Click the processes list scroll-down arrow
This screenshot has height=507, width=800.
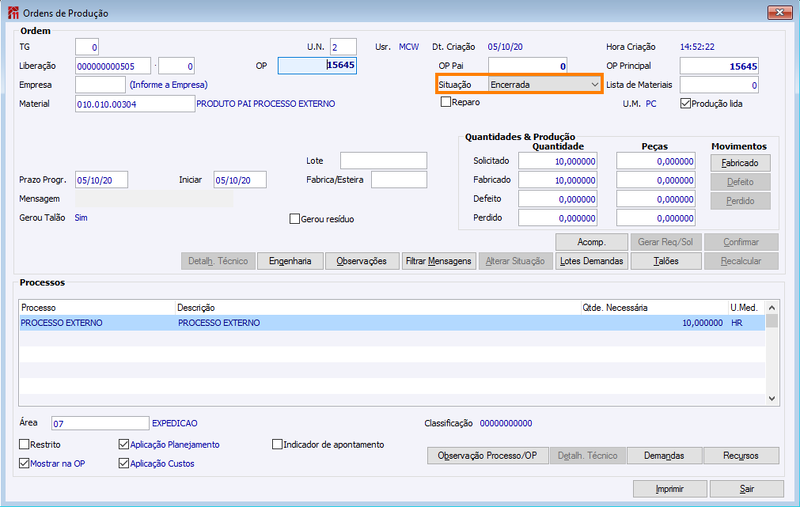tap(771, 398)
